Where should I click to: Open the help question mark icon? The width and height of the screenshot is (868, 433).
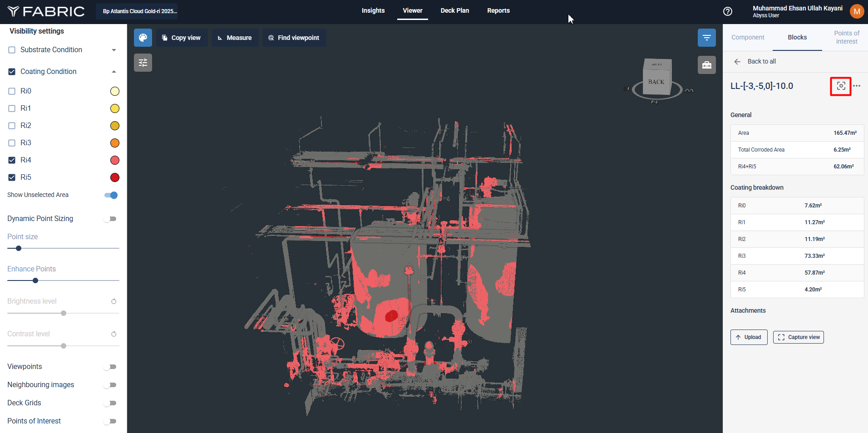coord(728,11)
